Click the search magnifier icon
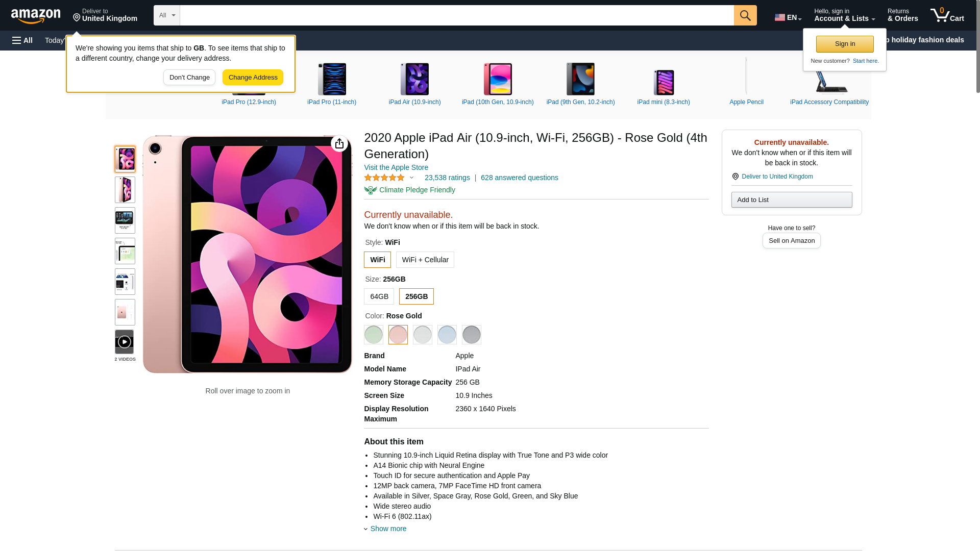 (x=745, y=15)
